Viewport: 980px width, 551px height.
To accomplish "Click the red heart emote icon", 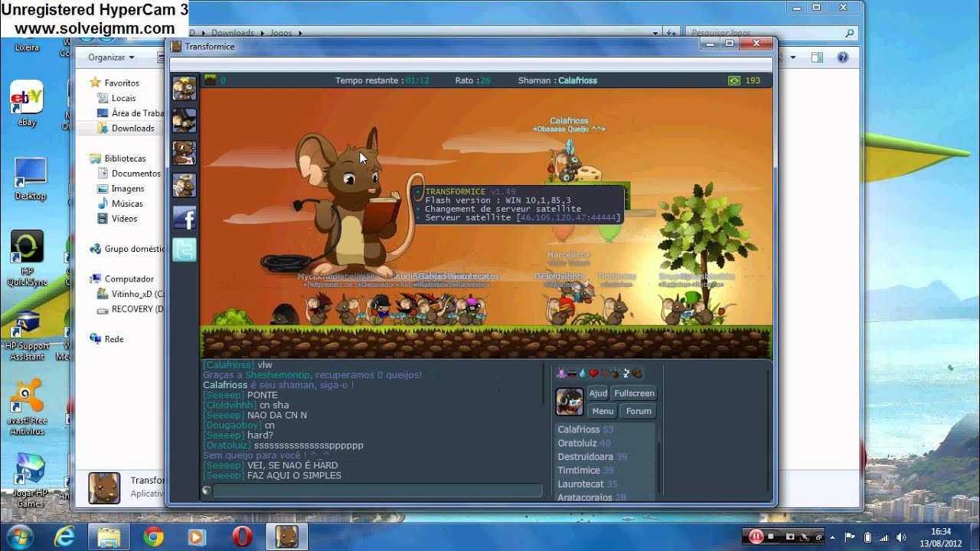I will click(593, 373).
